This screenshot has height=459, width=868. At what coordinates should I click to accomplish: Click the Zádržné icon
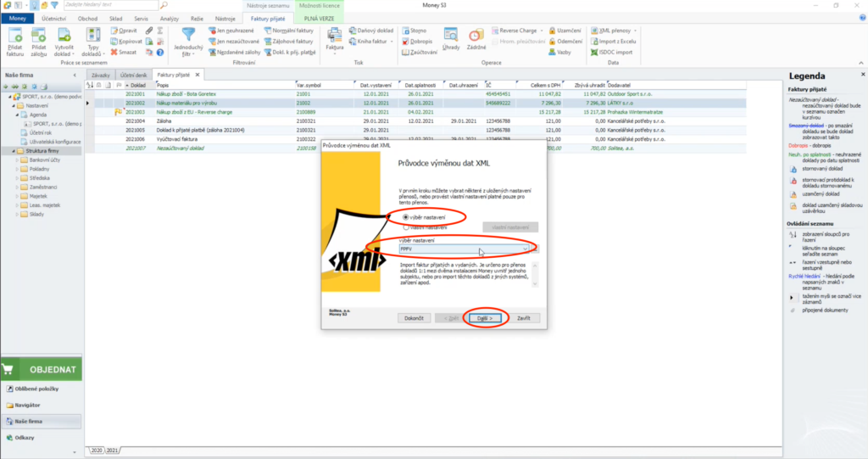click(x=476, y=40)
